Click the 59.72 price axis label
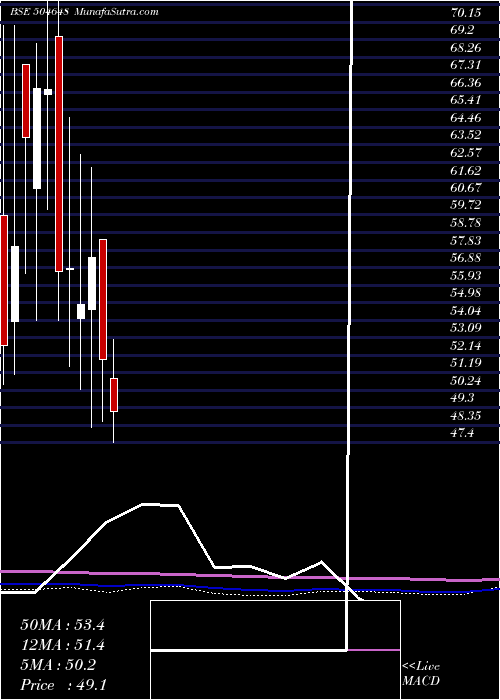Screen dimensions: 500x700 (x=466, y=205)
